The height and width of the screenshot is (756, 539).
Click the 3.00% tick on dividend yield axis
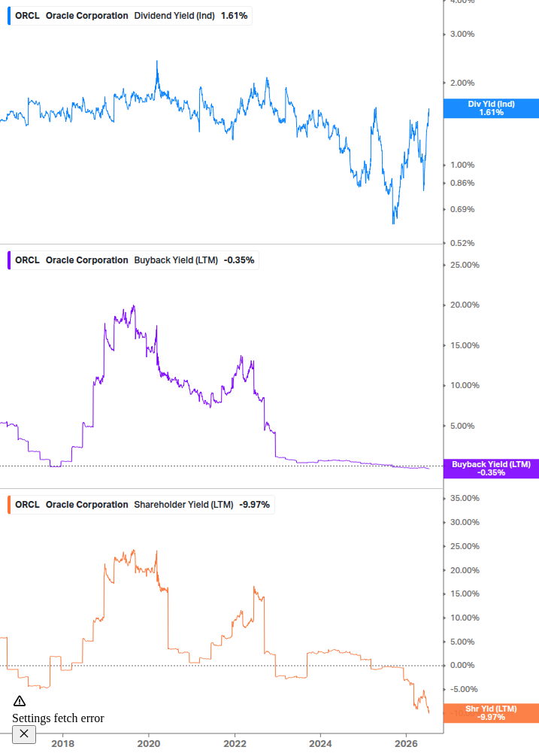[x=462, y=35]
